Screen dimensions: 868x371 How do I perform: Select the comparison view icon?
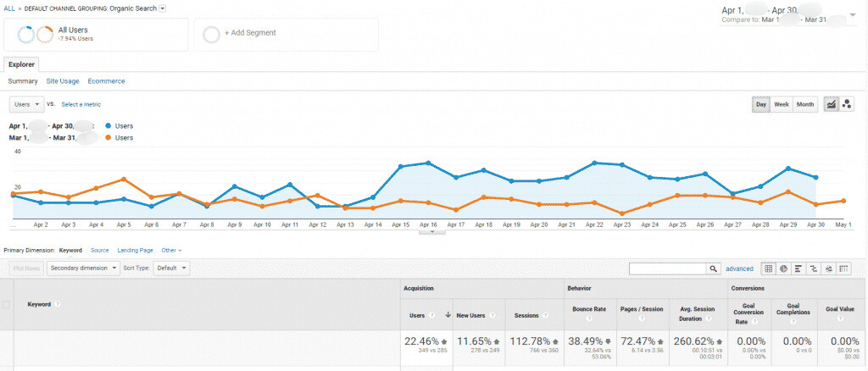point(814,269)
